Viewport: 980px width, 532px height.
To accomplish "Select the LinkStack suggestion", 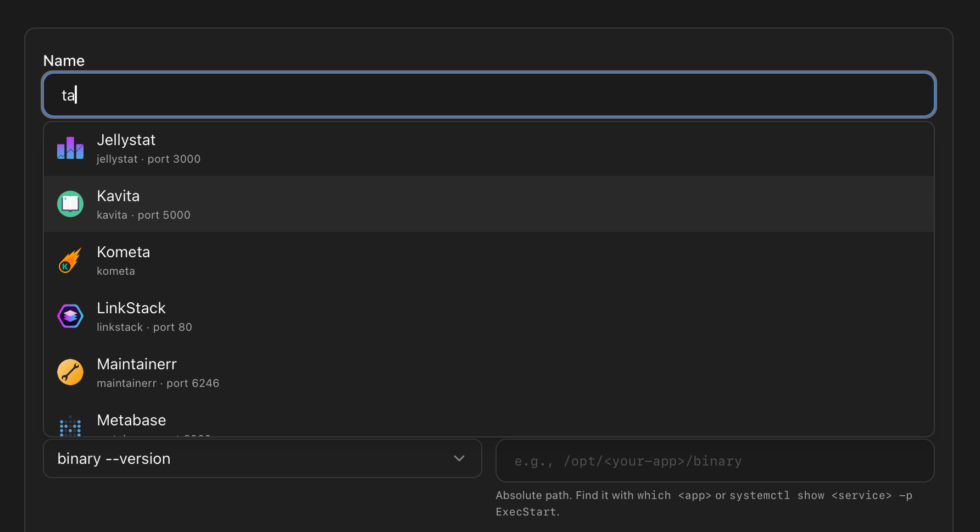I will pyautogui.click(x=489, y=316).
